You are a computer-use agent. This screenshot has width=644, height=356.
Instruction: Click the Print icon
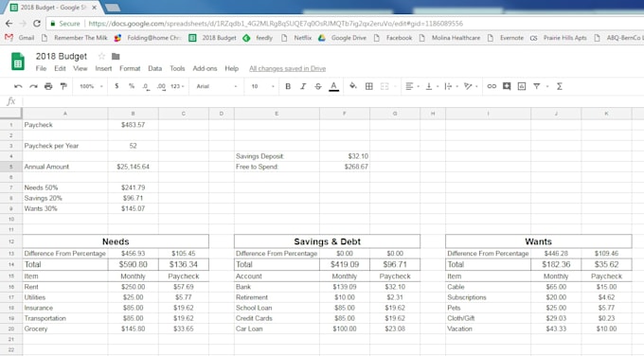tap(48, 86)
